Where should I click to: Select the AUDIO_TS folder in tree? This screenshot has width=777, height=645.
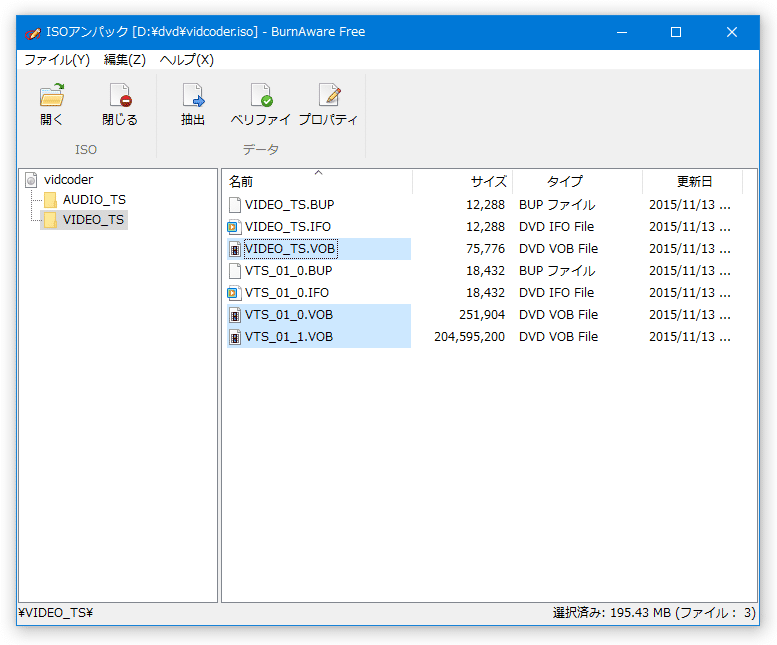(x=94, y=200)
